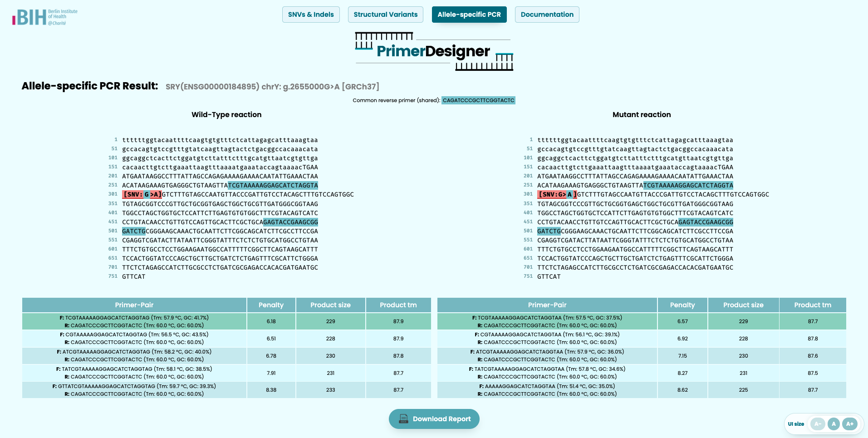The image size is (868, 438).
Task: Click the Mutant table Product size header
Action: pos(744,305)
